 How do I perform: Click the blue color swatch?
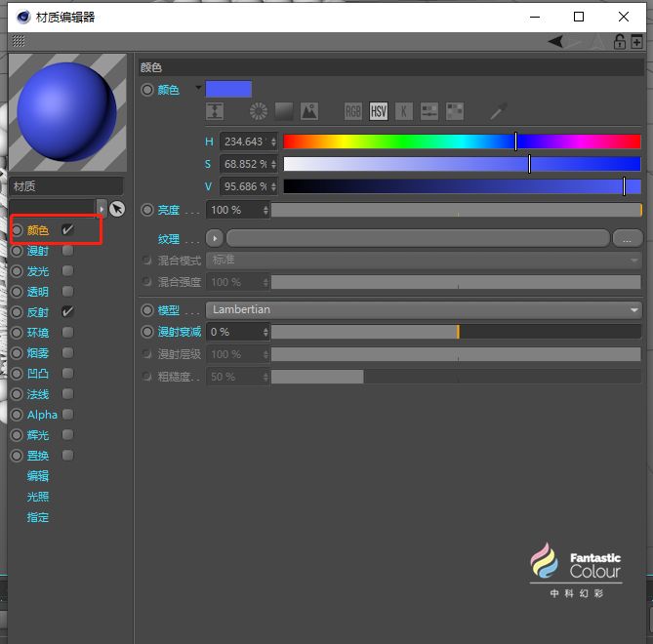228,89
